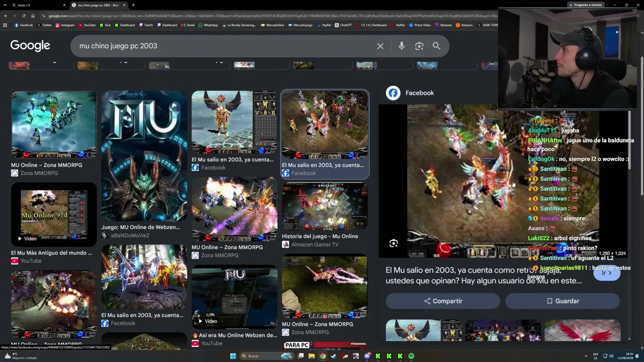Open the Twitter bookmark

[x=44, y=25]
